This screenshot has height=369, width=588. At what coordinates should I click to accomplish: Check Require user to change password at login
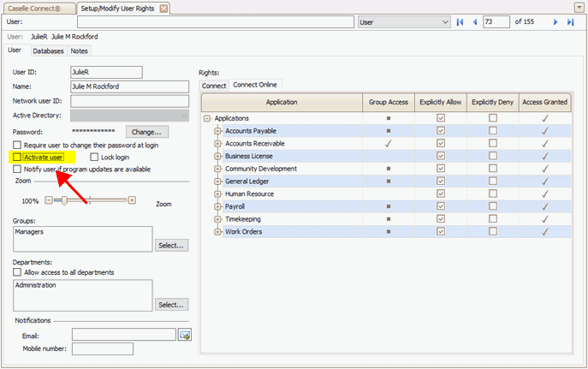[x=17, y=145]
